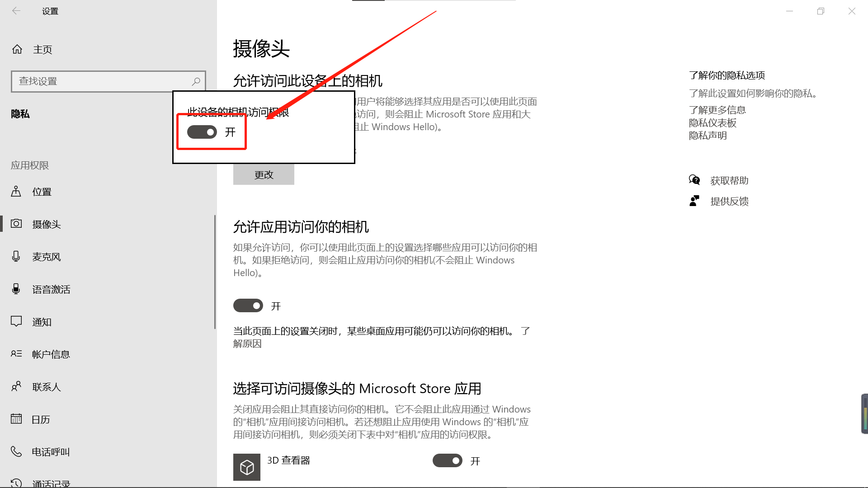
Task: Open the Account info menu item
Action: coord(51,354)
